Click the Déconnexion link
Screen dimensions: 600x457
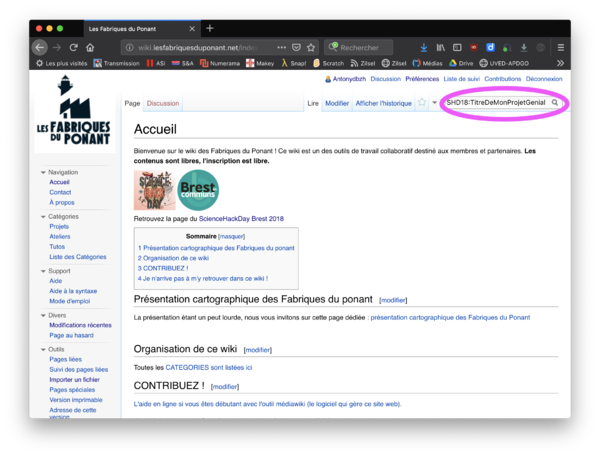[x=544, y=78]
